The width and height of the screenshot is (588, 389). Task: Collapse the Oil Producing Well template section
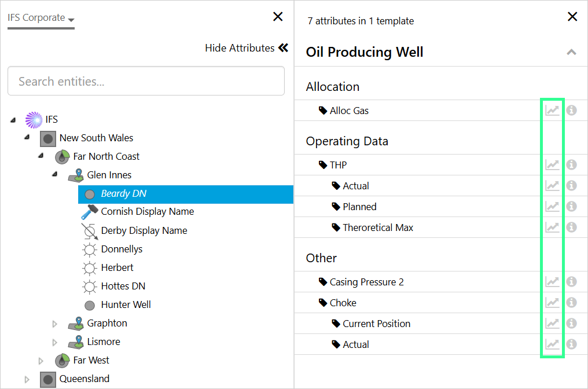click(x=571, y=52)
